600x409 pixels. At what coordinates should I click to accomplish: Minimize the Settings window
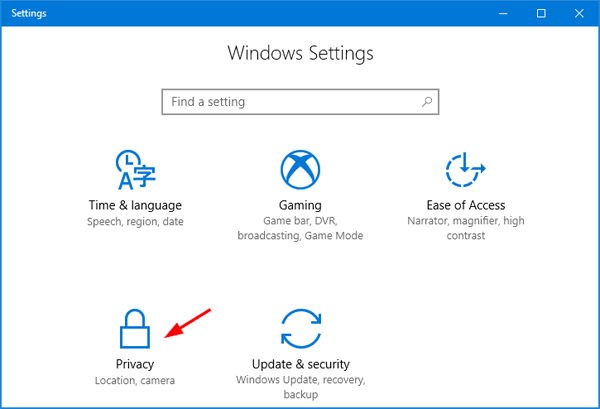495,13
